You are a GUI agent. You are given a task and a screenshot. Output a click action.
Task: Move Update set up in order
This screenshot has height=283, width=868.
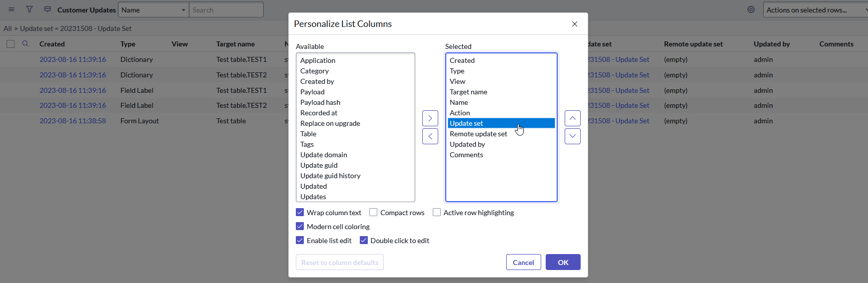click(x=573, y=118)
